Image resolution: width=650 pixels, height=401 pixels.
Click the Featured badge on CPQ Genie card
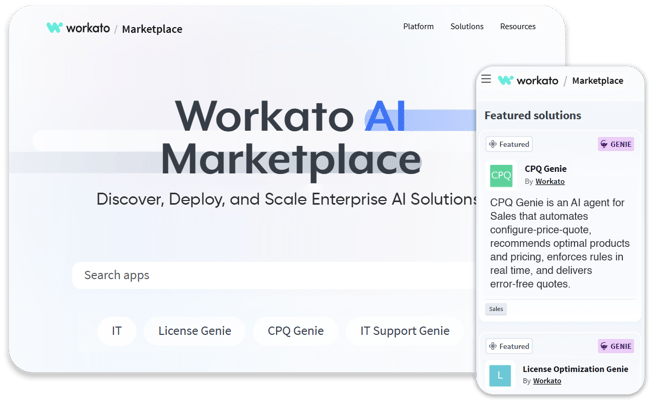509,144
